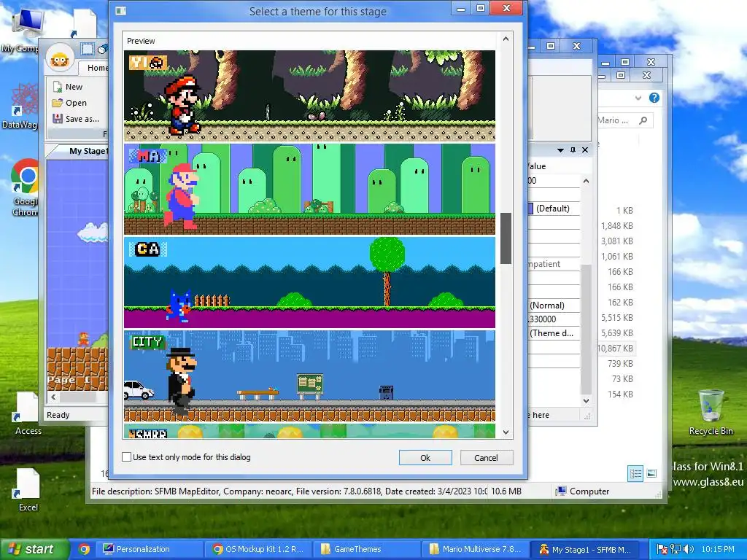Launch Google Chrome from desktop icon

(x=25, y=187)
